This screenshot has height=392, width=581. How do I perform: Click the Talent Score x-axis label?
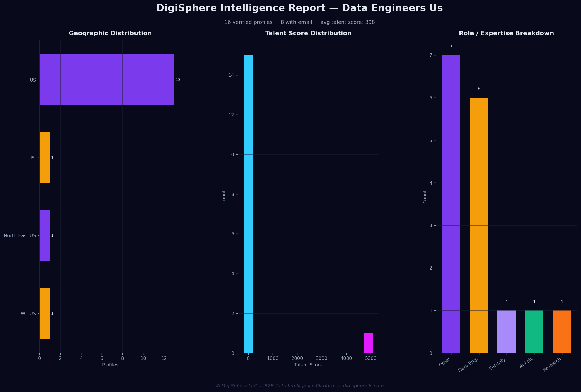(308, 365)
